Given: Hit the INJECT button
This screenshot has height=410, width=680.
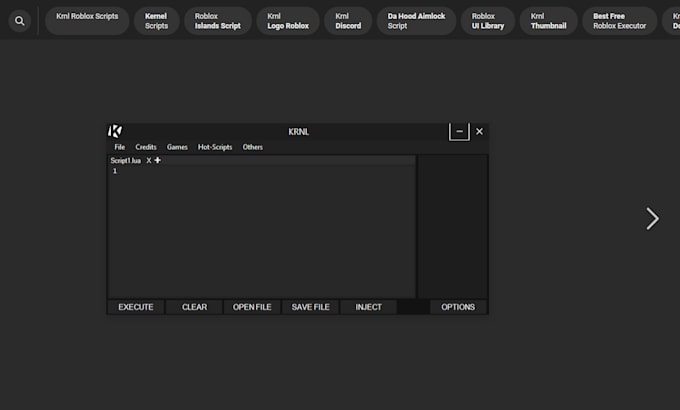Looking at the screenshot, I should tap(368, 307).
